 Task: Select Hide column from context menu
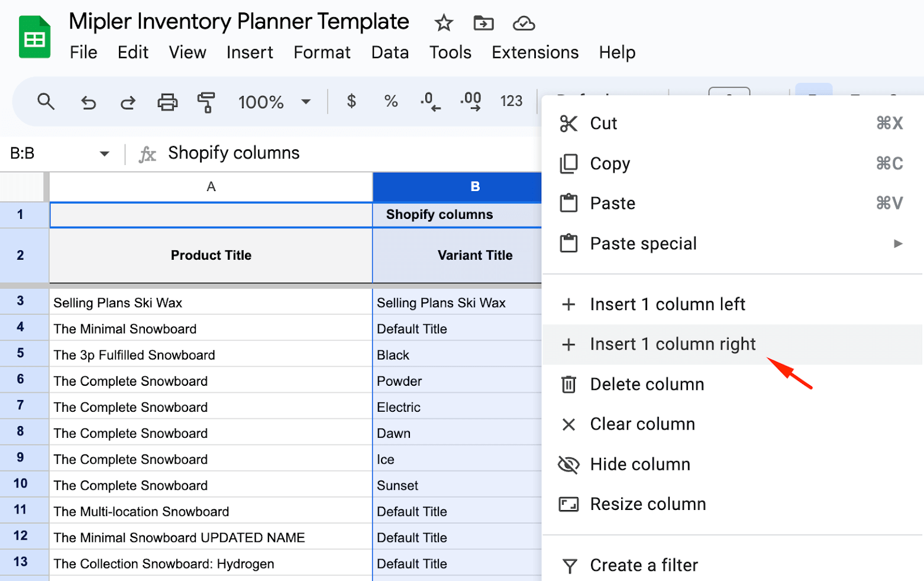(640, 464)
